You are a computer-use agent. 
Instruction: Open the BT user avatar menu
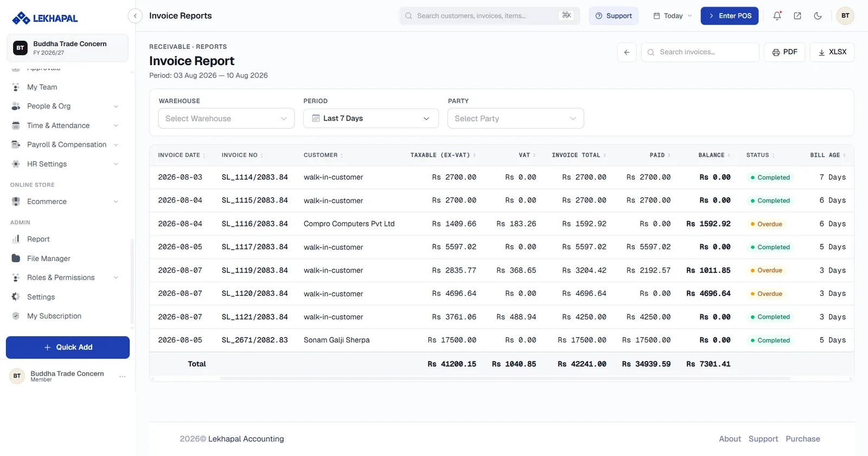click(x=845, y=16)
